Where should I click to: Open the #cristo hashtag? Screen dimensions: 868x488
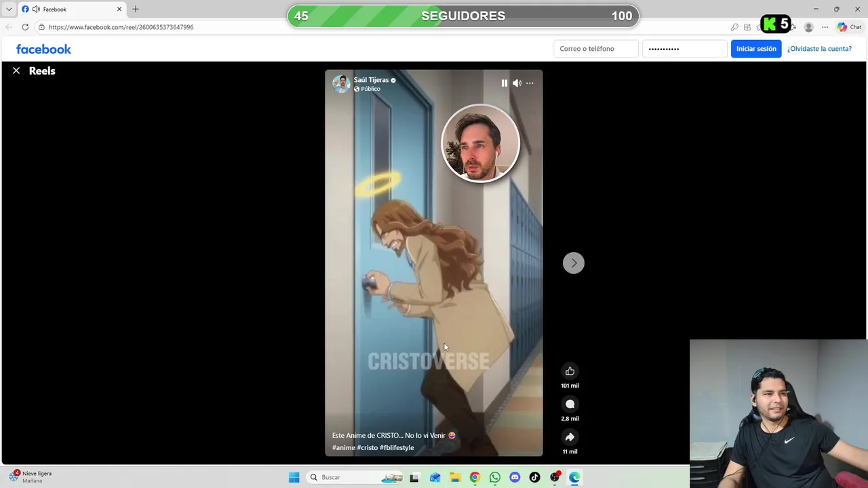(368, 447)
